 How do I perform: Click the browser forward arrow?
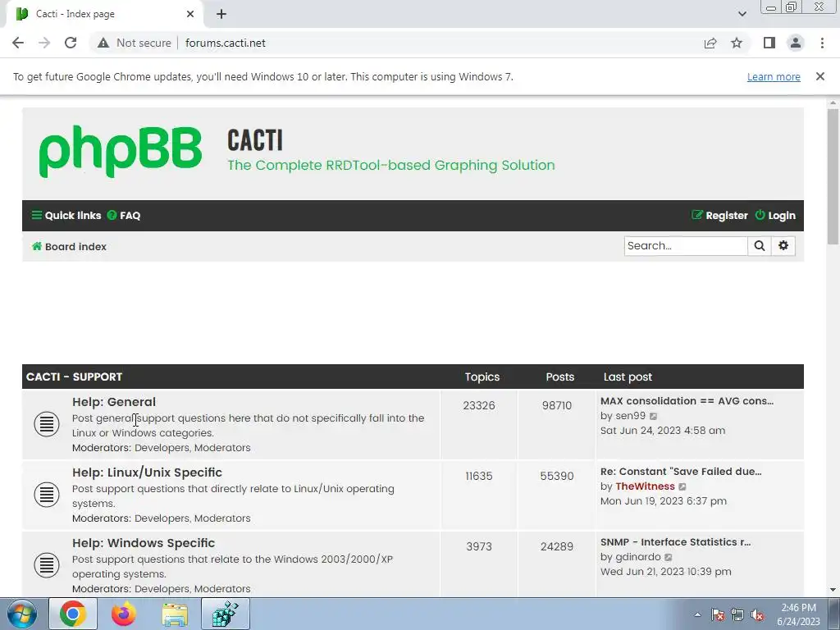[x=44, y=43]
